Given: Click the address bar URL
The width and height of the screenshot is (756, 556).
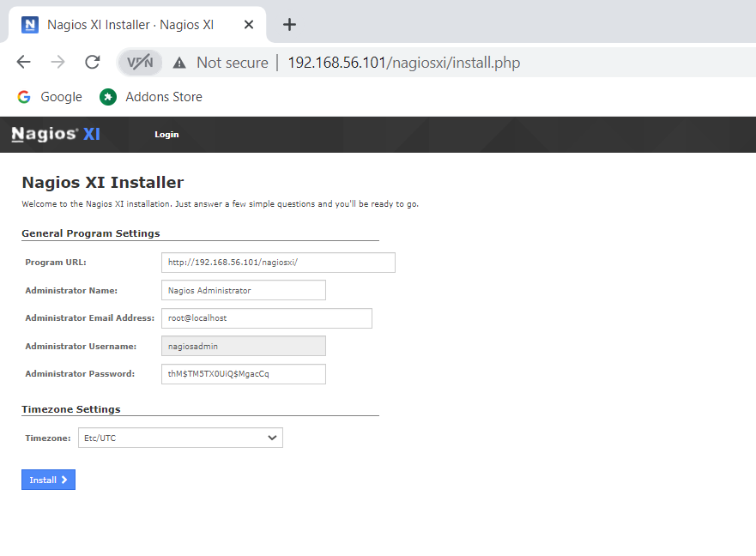Looking at the screenshot, I should pos(404,63).
